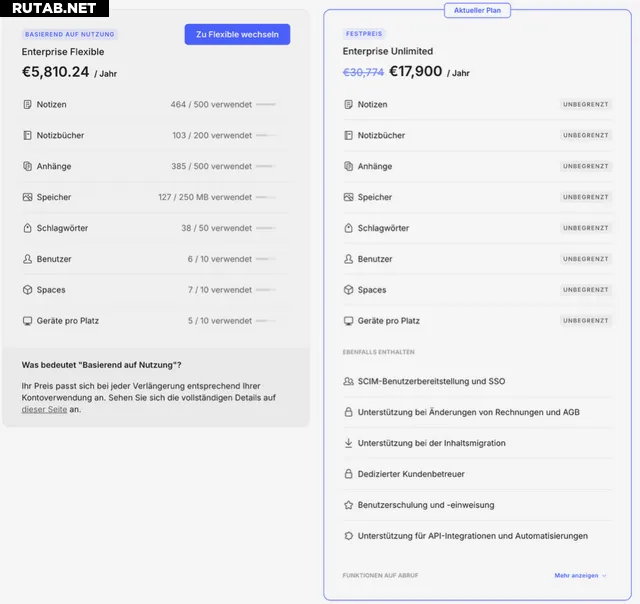Click the Spaces cube icon in Enterprise Unlimited
This screenshot has height=604, width=640.
point(348,290)
